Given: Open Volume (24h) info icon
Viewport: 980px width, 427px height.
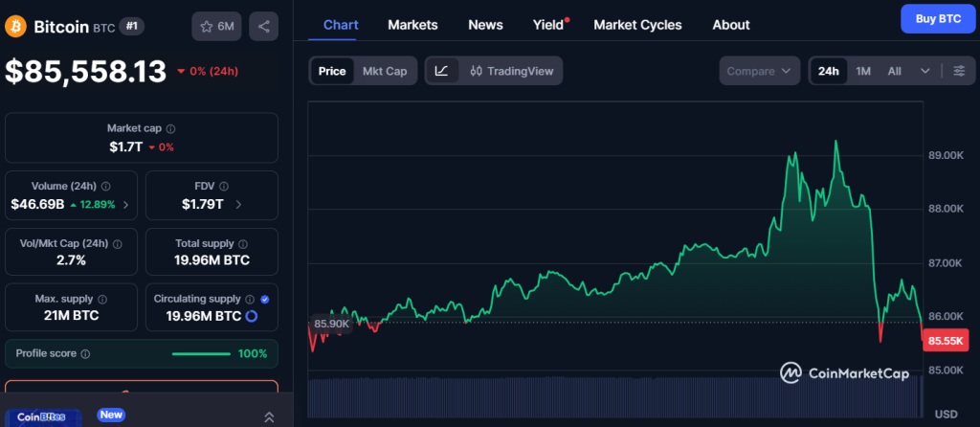Looking at the screenshot, I should coord(105,187).
